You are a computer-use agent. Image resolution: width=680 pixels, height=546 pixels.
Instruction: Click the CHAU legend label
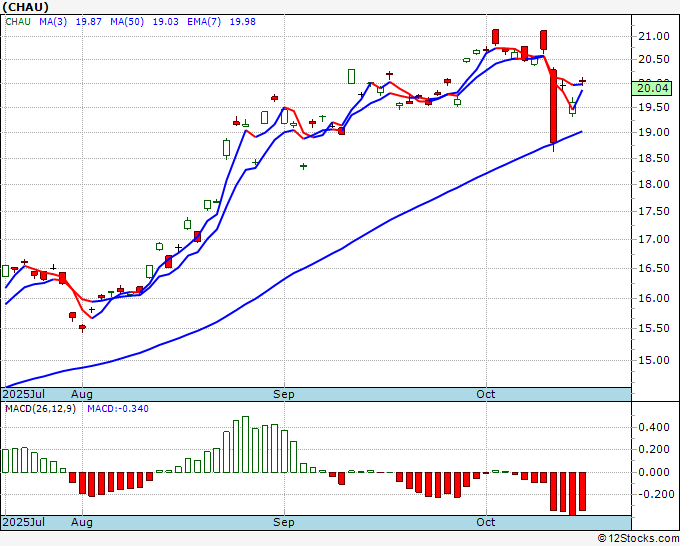18,22
